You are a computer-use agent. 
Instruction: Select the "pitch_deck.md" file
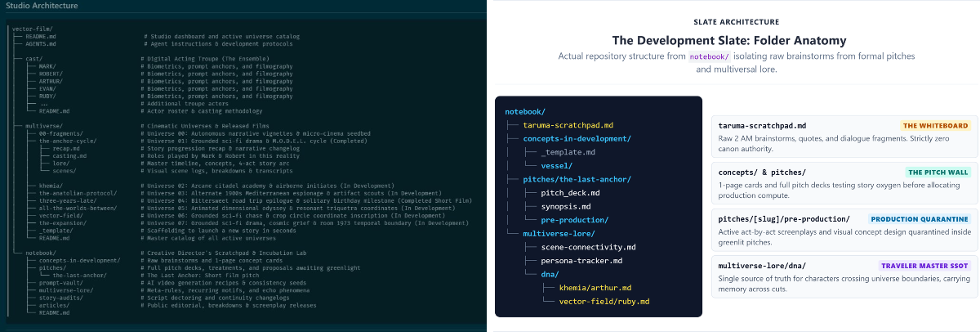(x=570, y=193)
